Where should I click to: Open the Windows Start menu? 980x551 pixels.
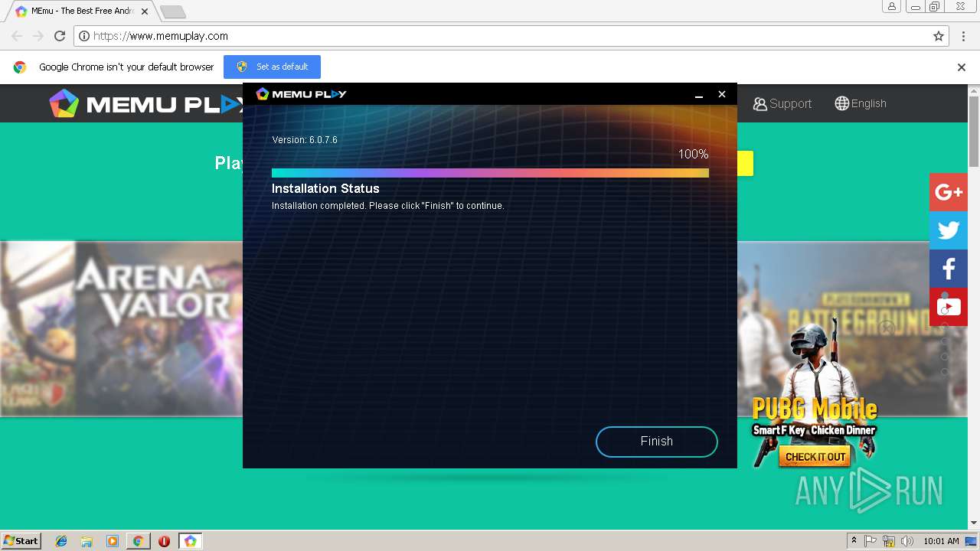(21, 540)
